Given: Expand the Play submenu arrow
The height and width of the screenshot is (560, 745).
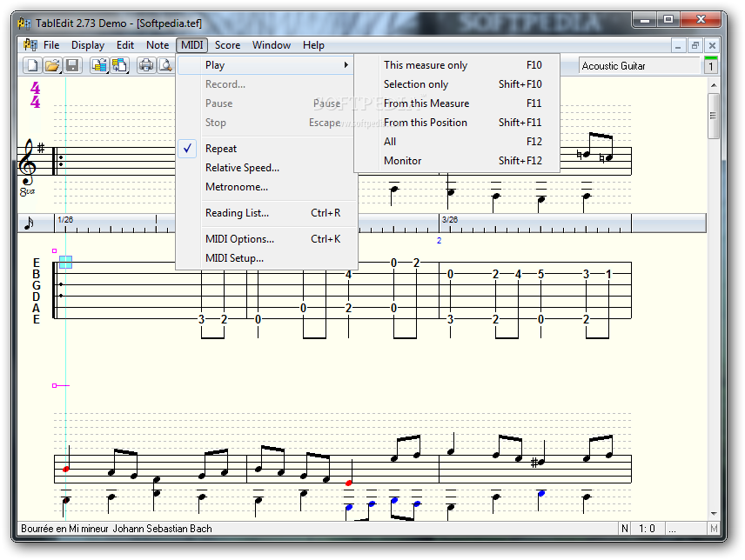Looking at the screenshot, I should pyautogui.click(x=346, y=65).
